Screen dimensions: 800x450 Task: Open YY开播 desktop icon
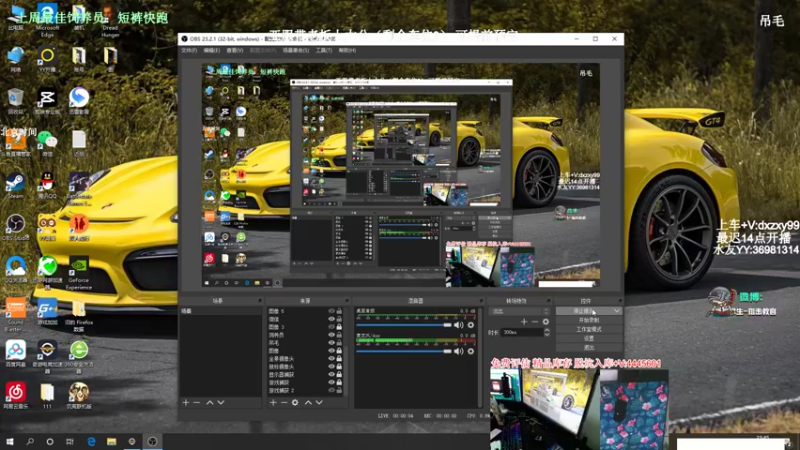click(47, 59)
